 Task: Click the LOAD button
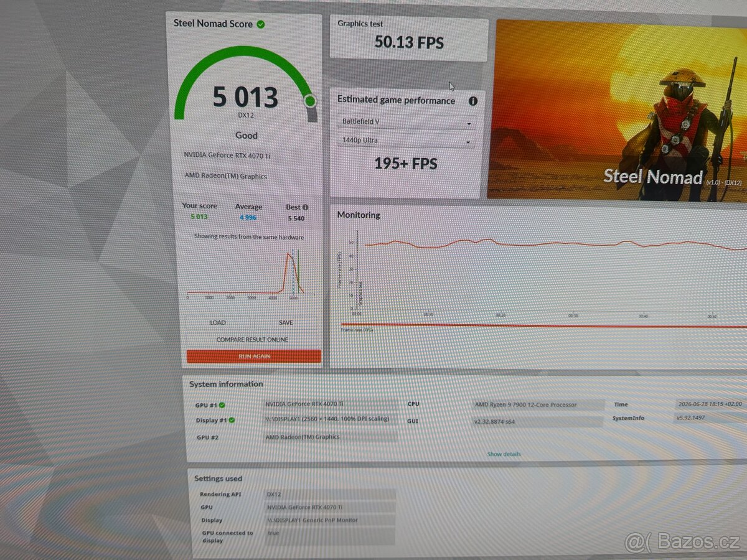point(218,322)
